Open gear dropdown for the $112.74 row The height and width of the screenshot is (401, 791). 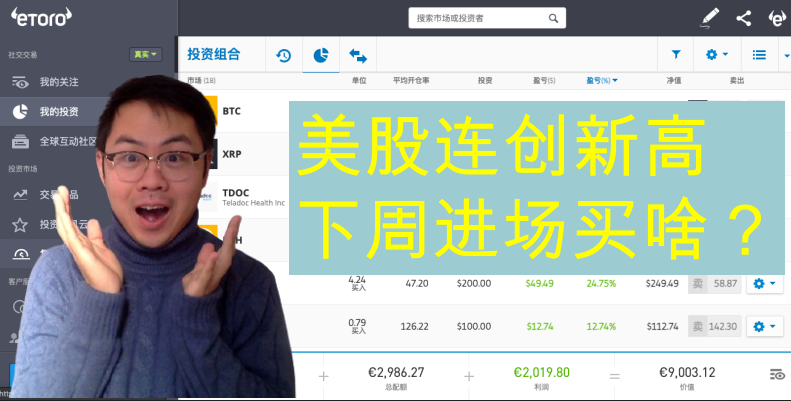(x=764, y=326)
